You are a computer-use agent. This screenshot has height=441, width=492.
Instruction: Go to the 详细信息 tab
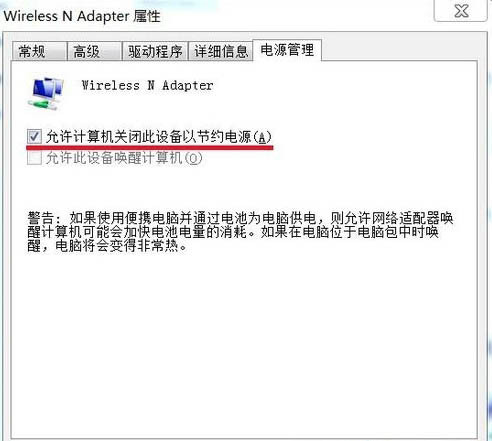221,51
